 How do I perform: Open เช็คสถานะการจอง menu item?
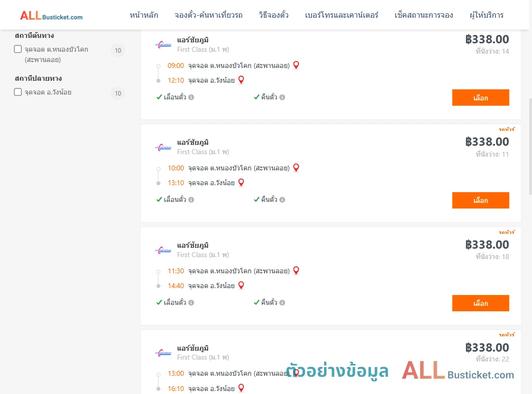coord(424,15)
